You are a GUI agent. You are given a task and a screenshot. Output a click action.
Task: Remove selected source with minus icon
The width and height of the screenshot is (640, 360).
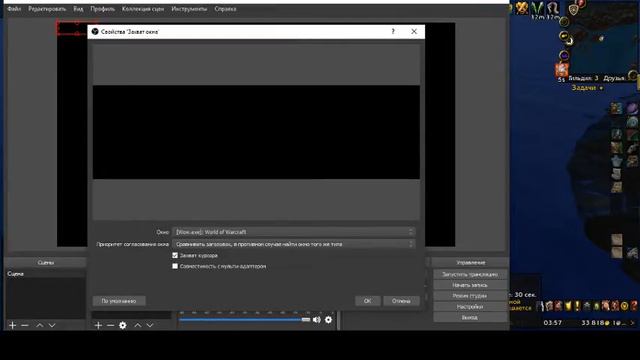pos(110,325)
